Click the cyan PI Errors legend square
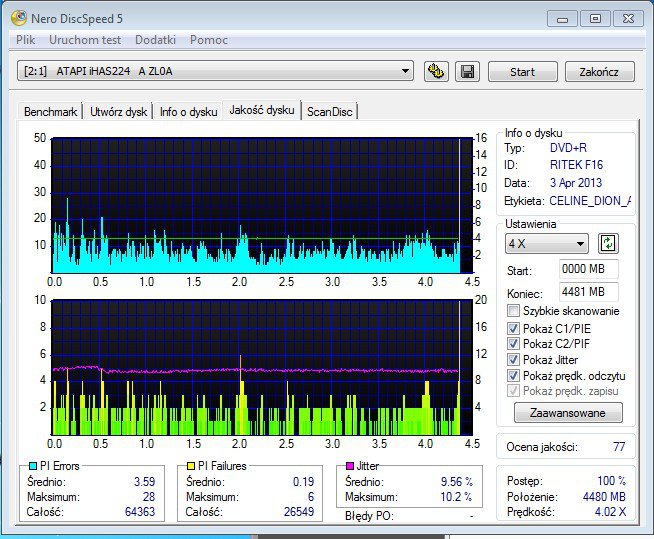Image resolution: width=654 pixels, height=539 pixels. click(33, 466)
